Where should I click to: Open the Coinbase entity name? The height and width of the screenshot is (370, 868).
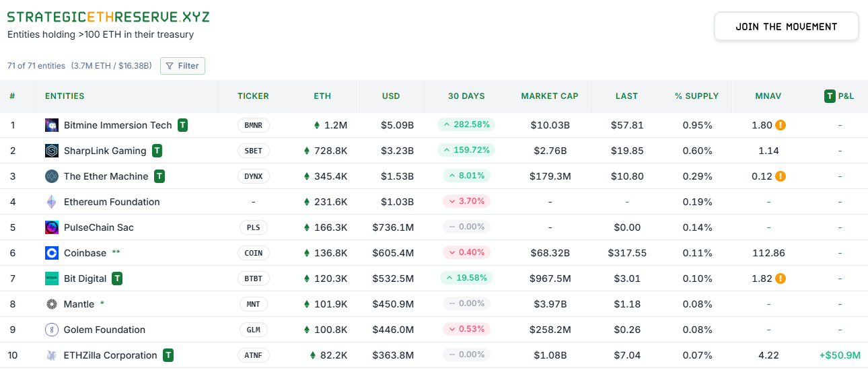[x=85, y=253]
